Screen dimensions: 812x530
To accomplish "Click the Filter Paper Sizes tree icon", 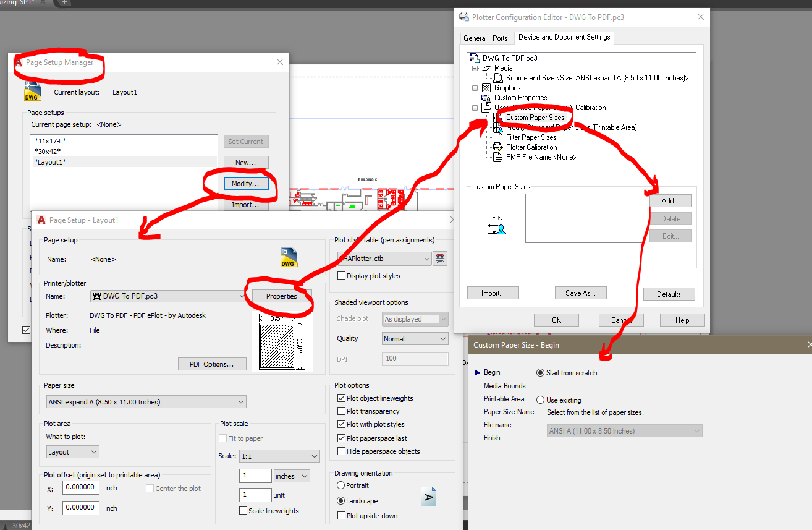I will coord(499,137).
